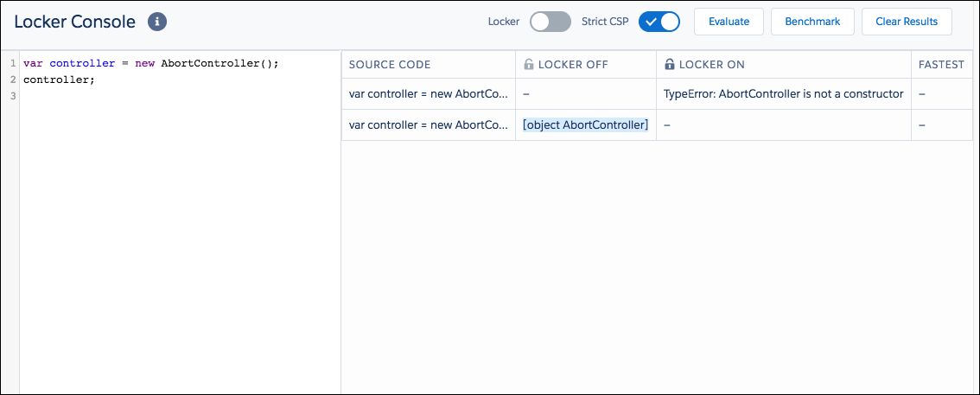980x395 pixels.
Task: Click the Locker Console title
Action: [74, 22]
